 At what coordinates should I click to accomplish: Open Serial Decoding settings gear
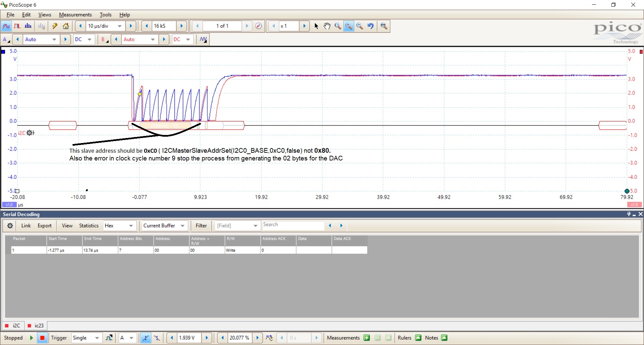click(10, 226)
